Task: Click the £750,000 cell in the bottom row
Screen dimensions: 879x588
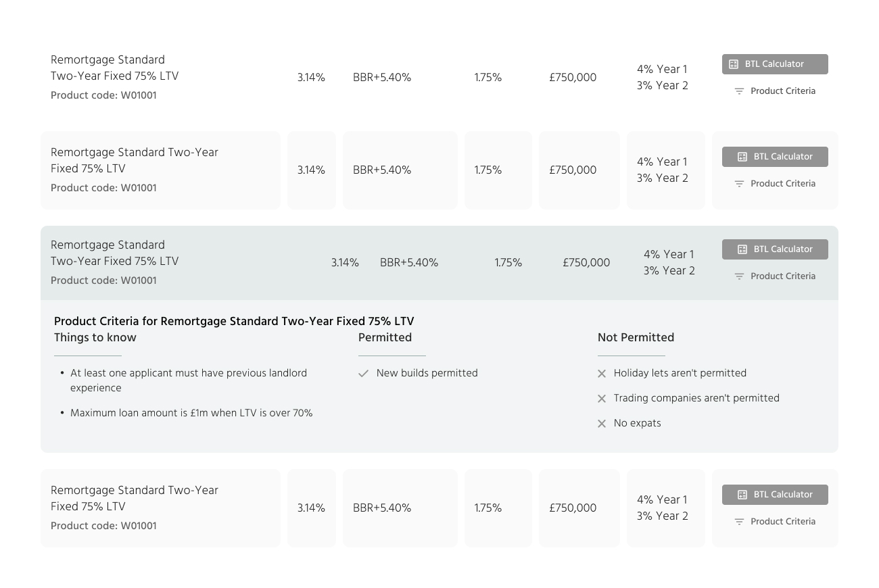Action: (x=573, y=508)
